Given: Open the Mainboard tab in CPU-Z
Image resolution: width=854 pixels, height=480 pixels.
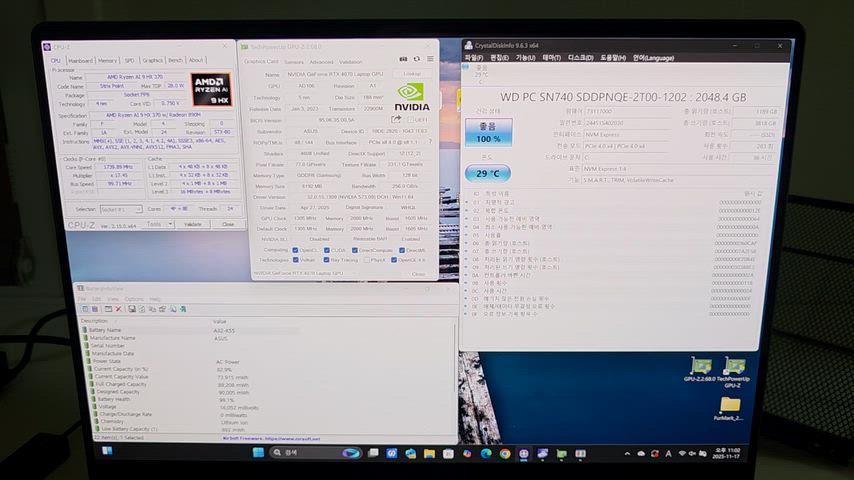Looking at the screenshot, I should pos(80,60).
